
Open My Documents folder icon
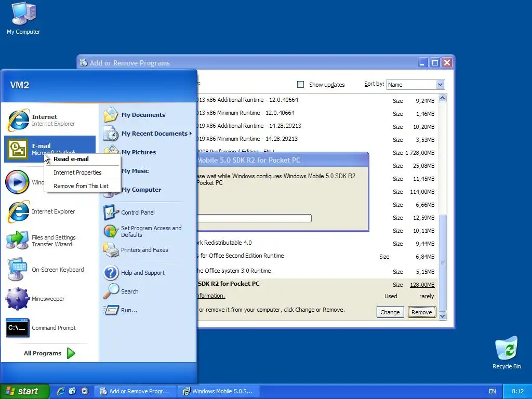[x=111, y=115]
